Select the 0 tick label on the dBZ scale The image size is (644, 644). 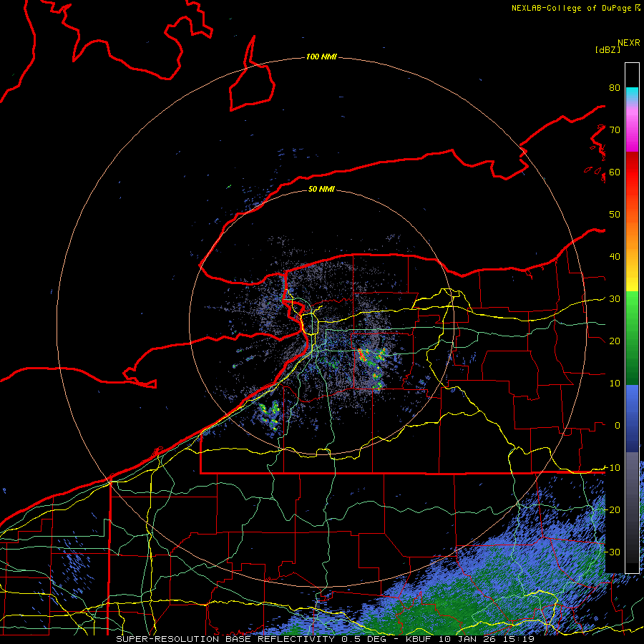[x=618, y=426]
